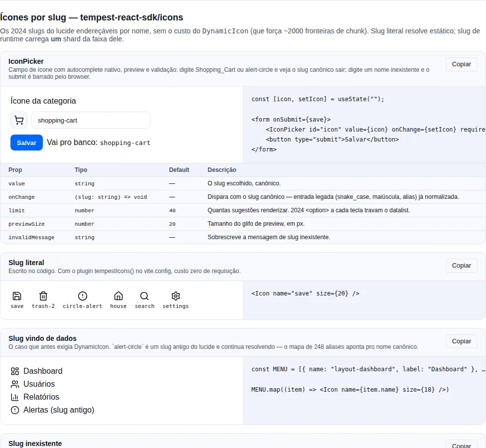Viewport: 486px width, 448px height.
Task: Click the circle-alert icon in Slug literal
Action: point(83,296)
